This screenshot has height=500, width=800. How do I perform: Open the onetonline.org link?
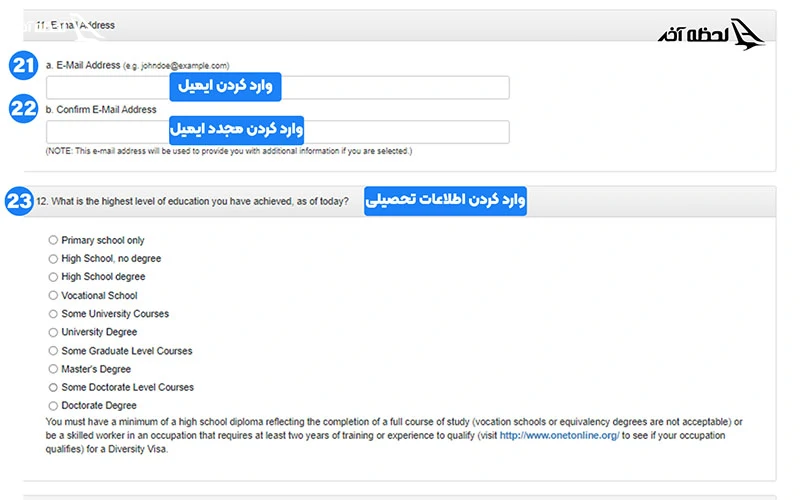(560, 436)
